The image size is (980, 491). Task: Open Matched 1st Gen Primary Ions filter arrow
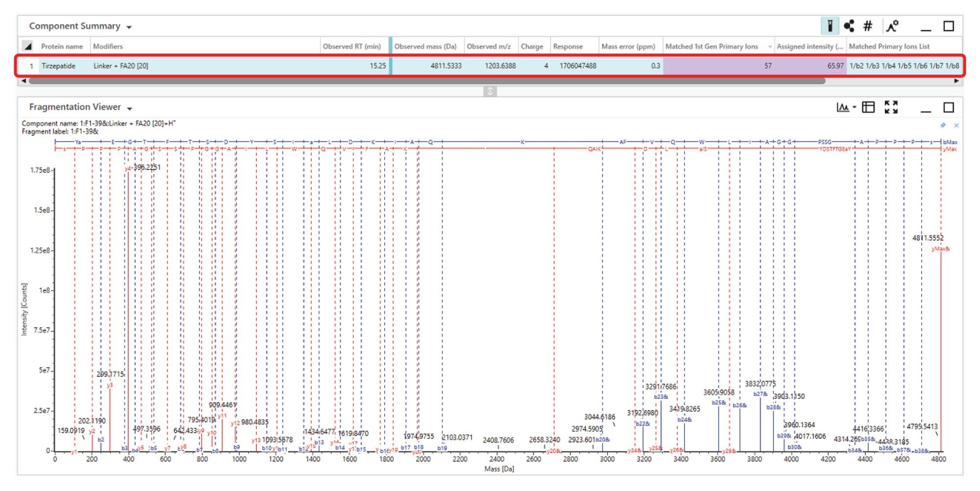[x=769, y=47]
